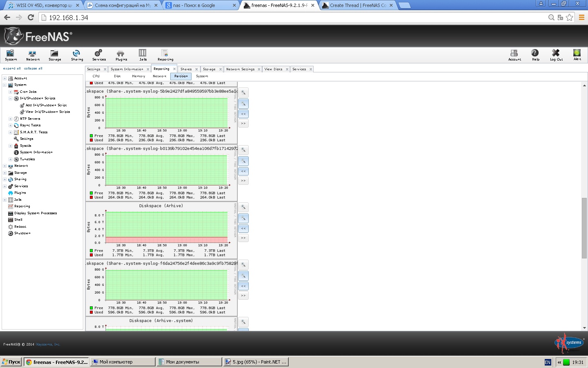
Task: Zoom in on syslog-b0139b79 graph
Action: (x=243, y=150)
